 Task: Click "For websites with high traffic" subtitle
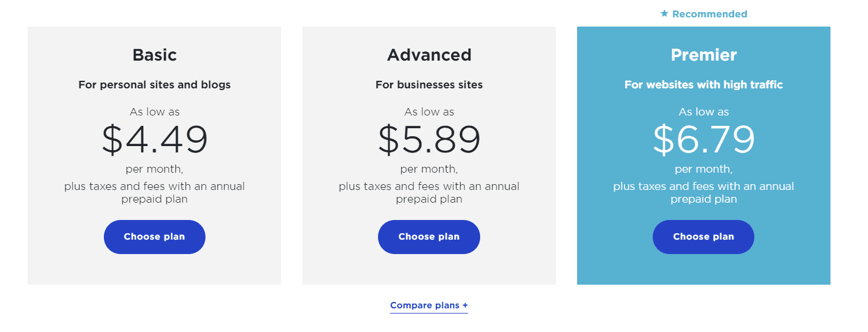coord(704,85)
